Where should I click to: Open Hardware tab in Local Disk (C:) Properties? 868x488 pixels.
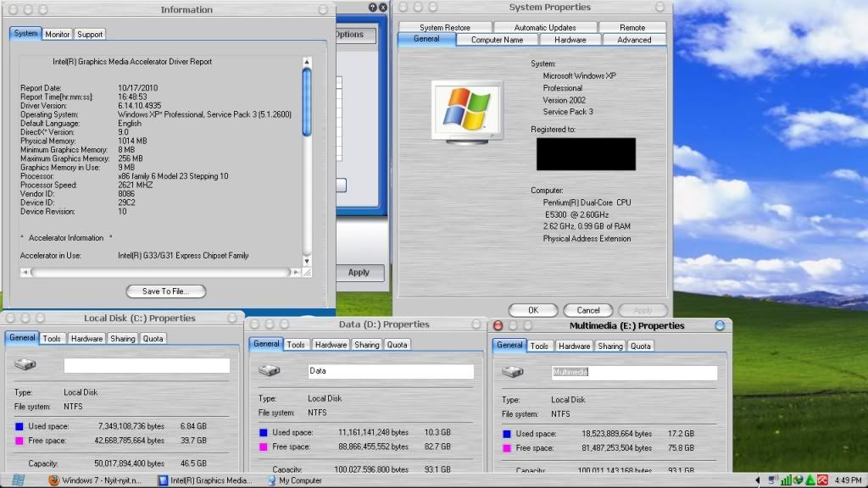pos(86,339)
